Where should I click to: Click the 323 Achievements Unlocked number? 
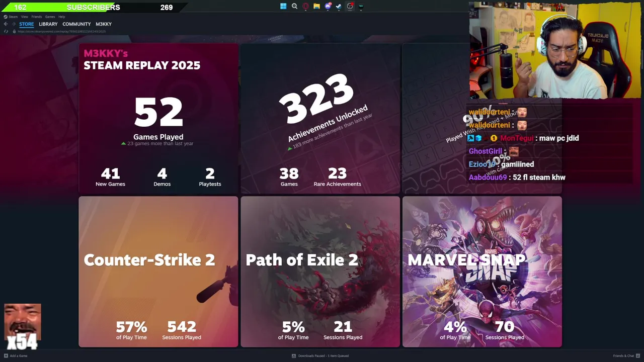tap(316, 99)
